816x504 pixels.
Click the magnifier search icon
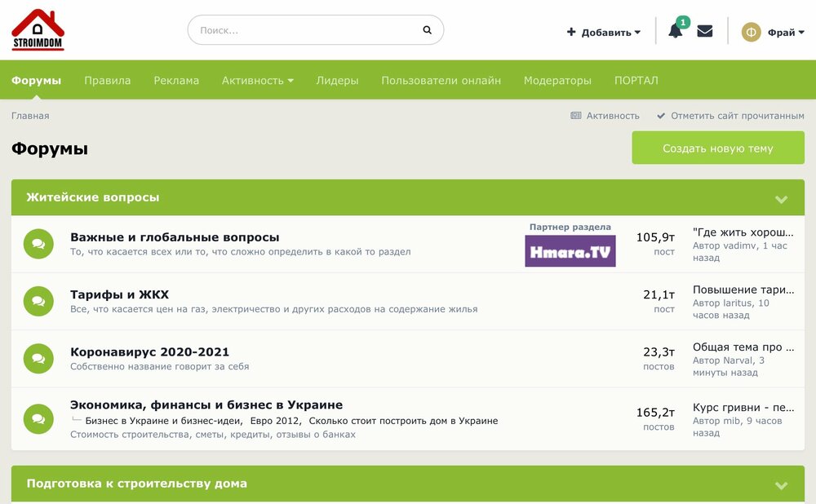(x=427, y=30)
